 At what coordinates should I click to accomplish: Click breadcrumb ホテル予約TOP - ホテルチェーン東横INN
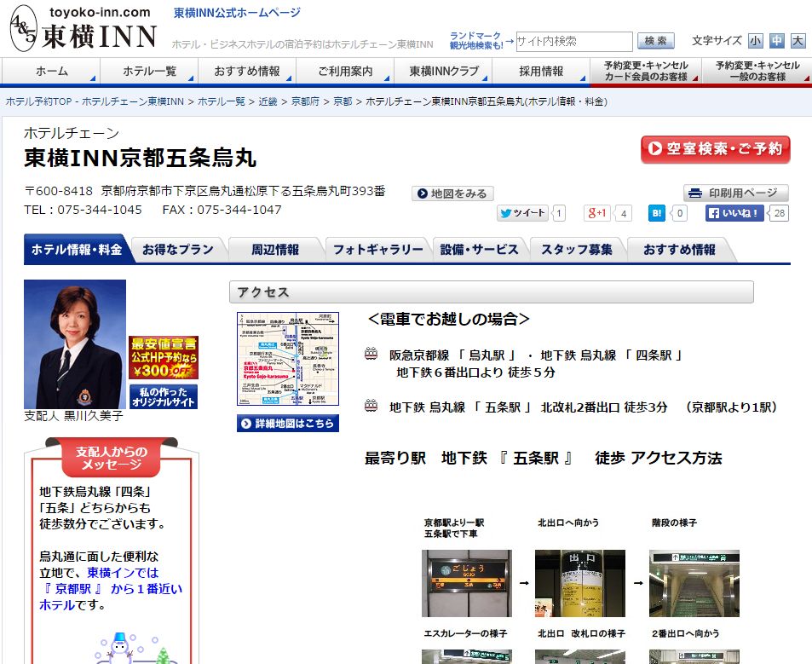click(95, 101)
